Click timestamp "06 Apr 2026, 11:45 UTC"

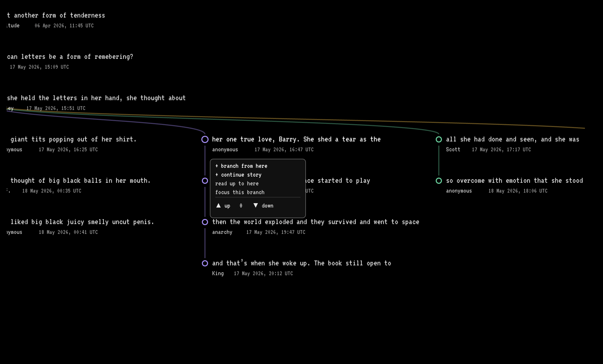tap(64, 26)
